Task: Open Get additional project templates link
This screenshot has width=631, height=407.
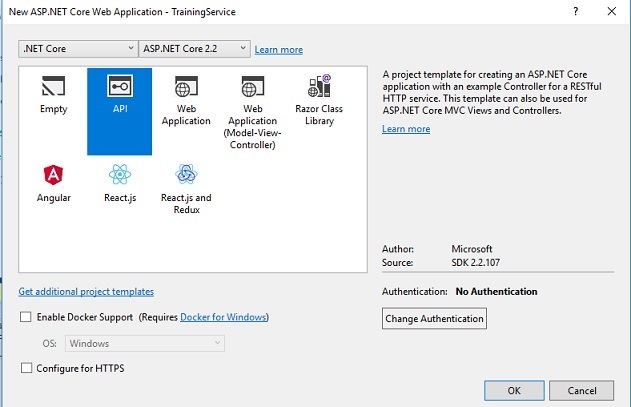Action: 86,291
